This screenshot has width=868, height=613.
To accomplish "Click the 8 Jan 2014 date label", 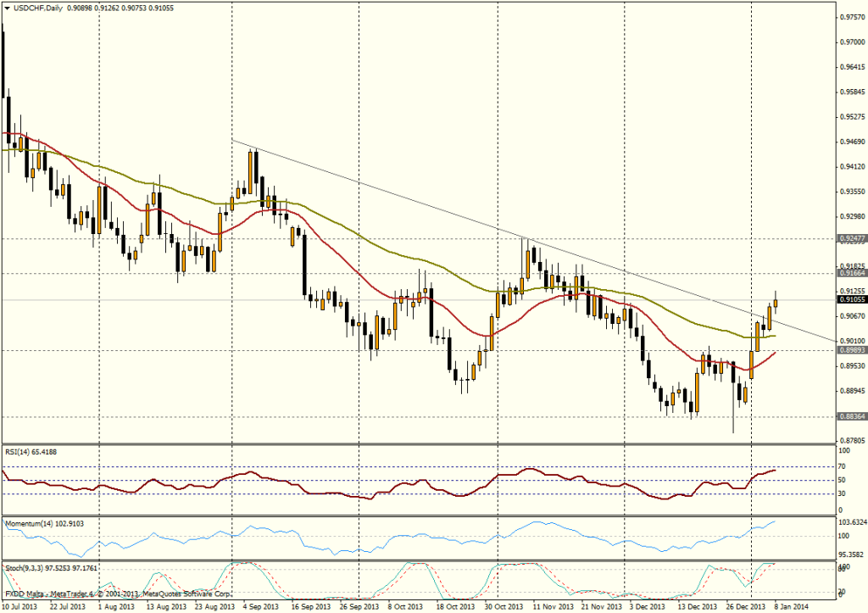I will [790, 607].
